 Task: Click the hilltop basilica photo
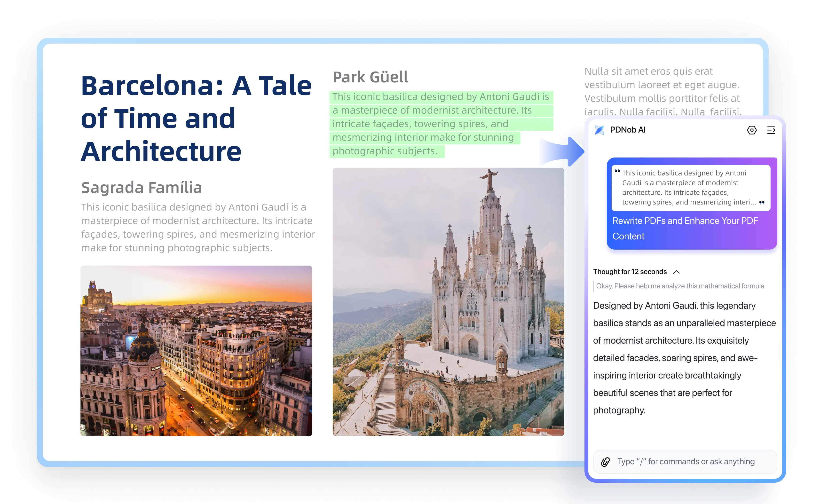click(448, 302)
